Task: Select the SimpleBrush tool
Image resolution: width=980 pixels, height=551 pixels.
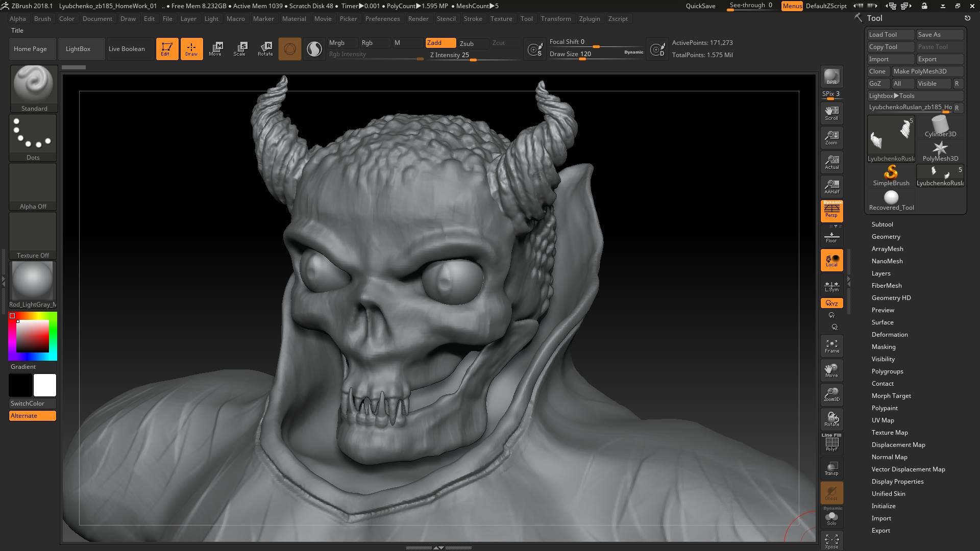Action: click(891, 176)
